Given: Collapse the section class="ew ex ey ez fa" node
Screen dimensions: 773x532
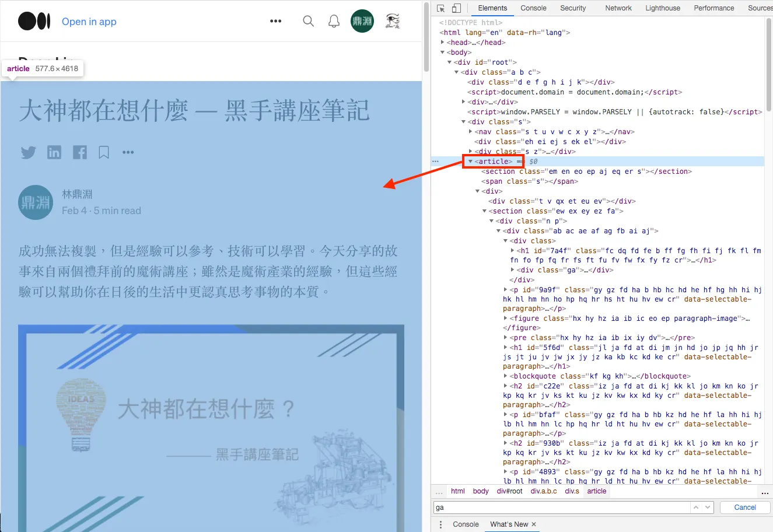Looking at the screenshot, I should click(485, 211).
